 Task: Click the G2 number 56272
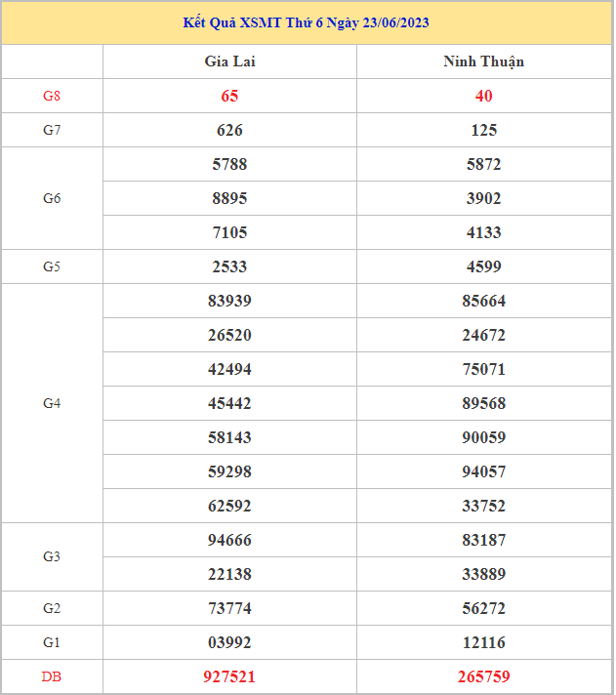tap(483, 608)
